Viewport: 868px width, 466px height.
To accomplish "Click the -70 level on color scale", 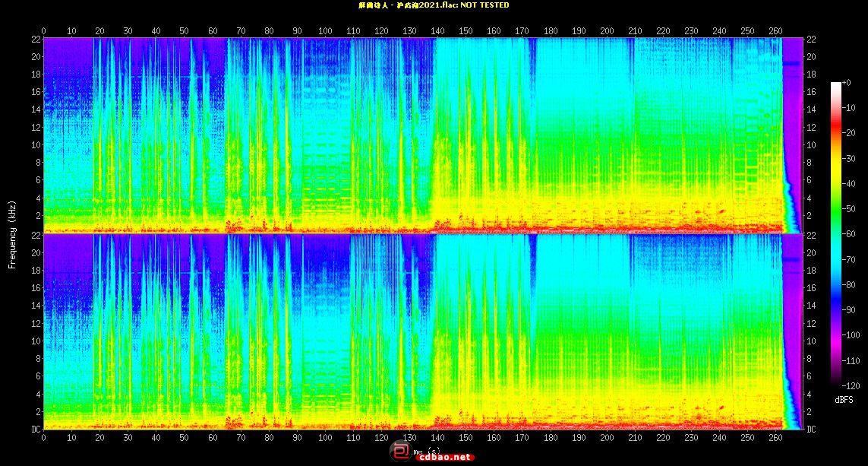I will click(848, 259).
